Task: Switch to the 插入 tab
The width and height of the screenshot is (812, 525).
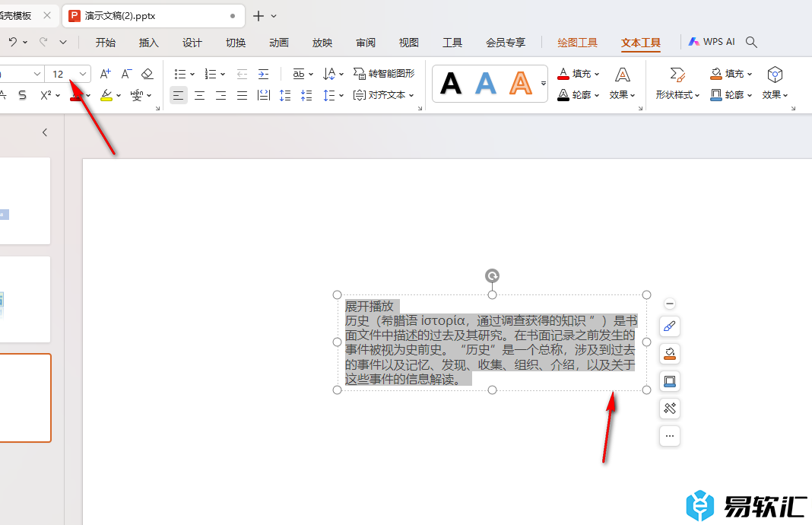Action: click(x=148, y=43)
